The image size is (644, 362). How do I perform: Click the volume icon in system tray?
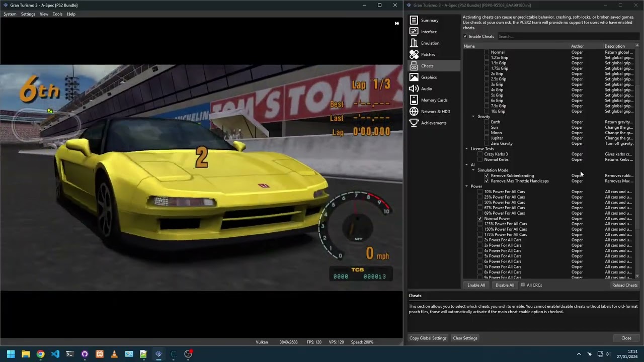608,354
